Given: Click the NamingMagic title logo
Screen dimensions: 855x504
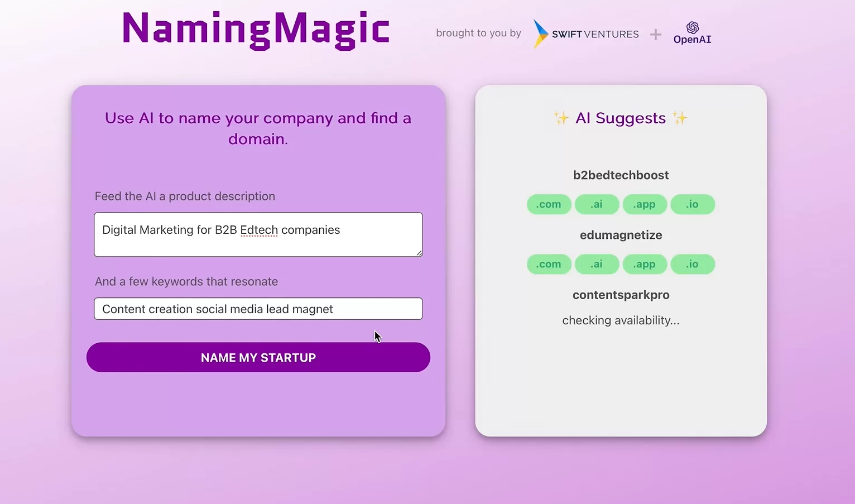Looking at the screenshot, I should pos(256,30).
